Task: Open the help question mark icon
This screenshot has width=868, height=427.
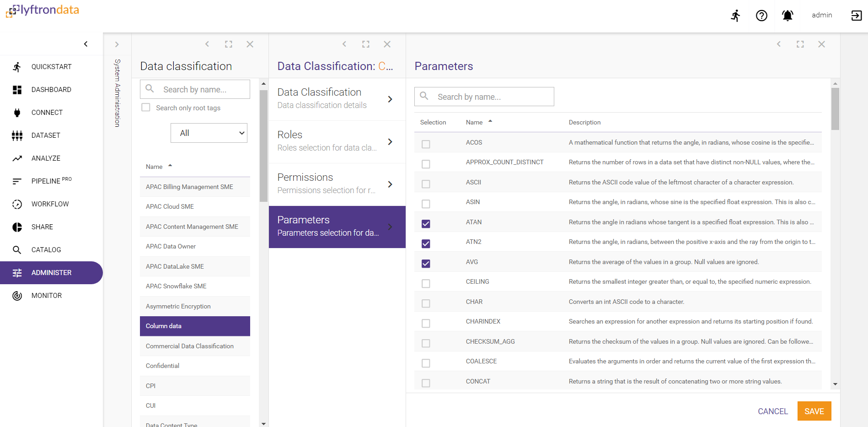Action: point(761,16)
